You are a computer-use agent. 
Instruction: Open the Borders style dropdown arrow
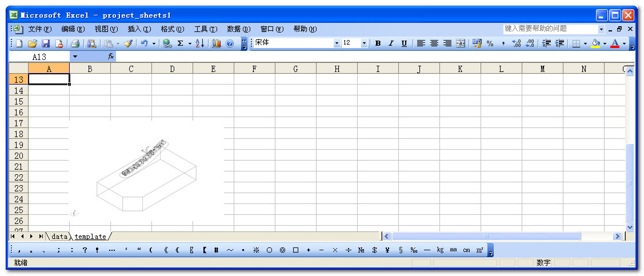tap(585, 43)
